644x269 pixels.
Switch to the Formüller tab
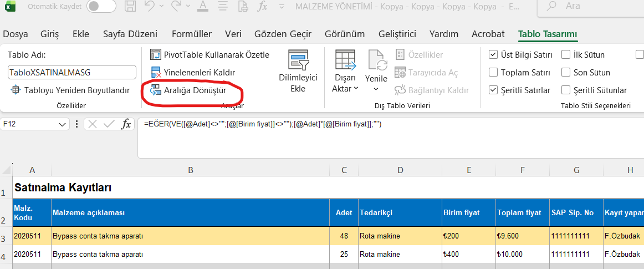(x=192, y=34)
